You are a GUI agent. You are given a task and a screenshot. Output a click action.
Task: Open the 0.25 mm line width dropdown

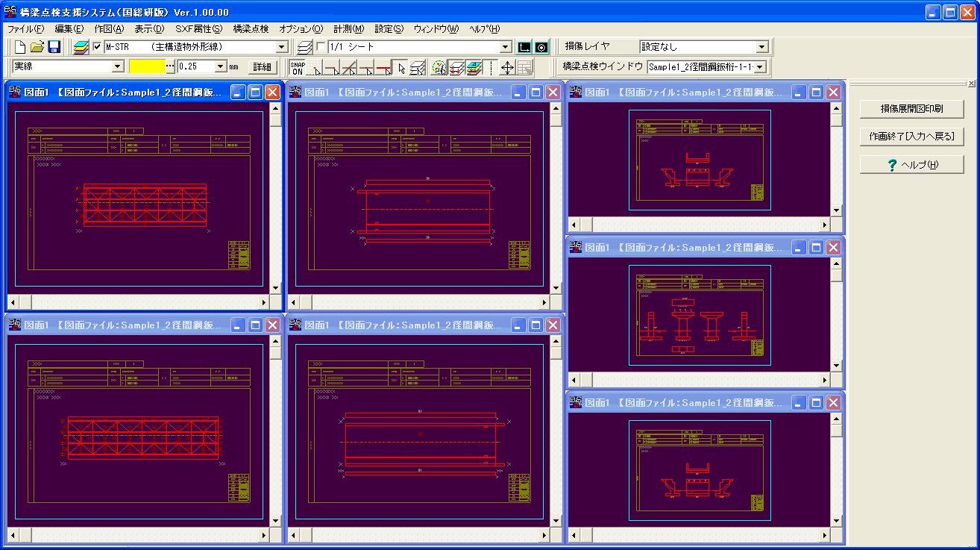(x=221, y=66)
